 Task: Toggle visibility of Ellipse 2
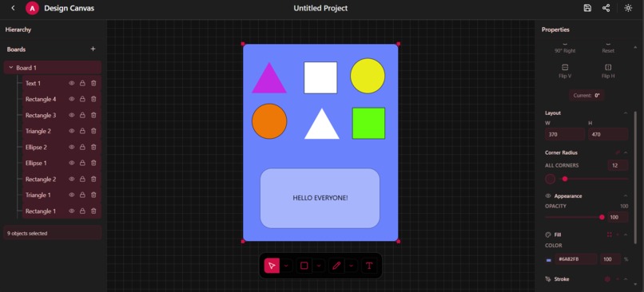pos(71,148)
